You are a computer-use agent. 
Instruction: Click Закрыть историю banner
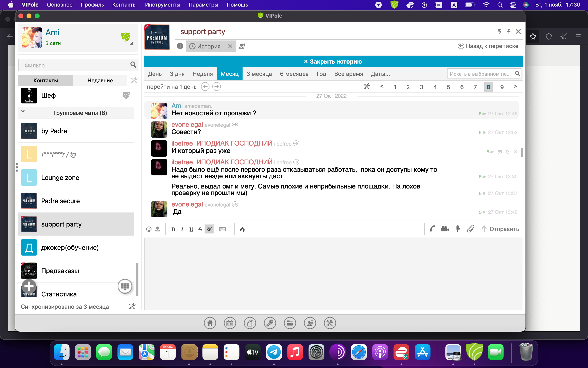tap(333, 61)
